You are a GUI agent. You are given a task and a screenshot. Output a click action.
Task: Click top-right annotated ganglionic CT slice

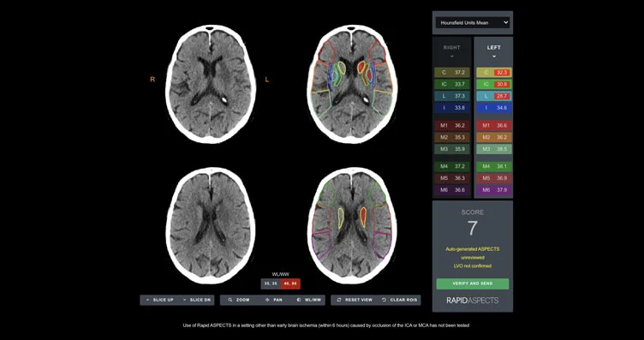pos(352,84)
